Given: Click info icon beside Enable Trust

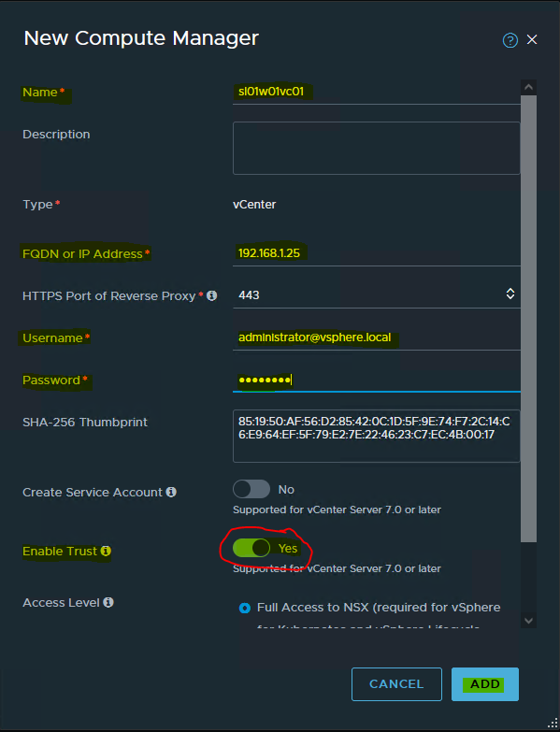Looking at the screenshot, I should tap(106, 551).
